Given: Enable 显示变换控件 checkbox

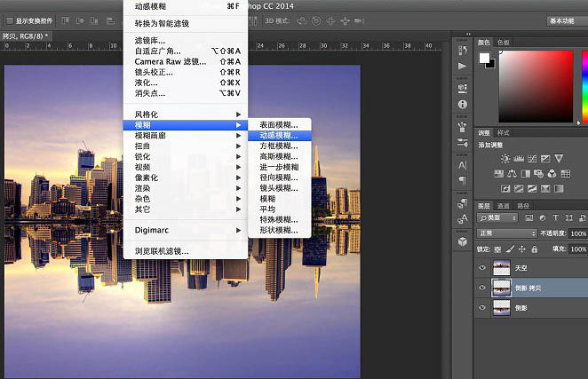Looking at the screenshot, I should pos(10,20).
